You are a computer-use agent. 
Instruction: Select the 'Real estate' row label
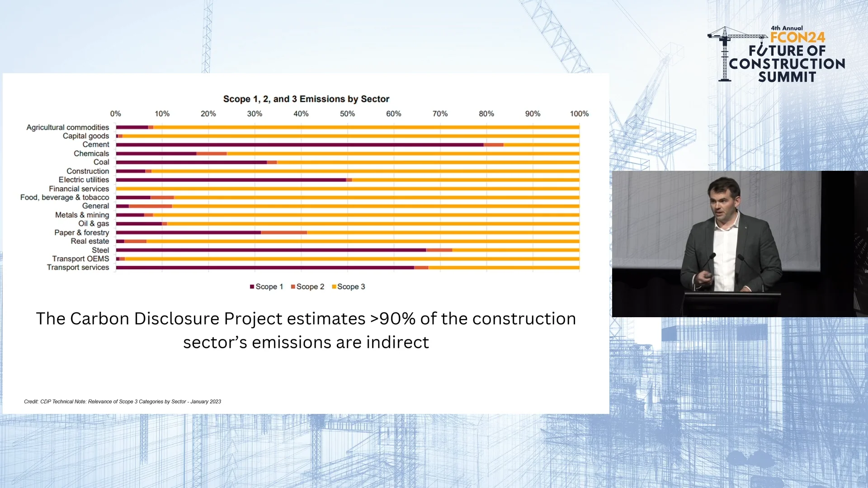tap(90, 241)
